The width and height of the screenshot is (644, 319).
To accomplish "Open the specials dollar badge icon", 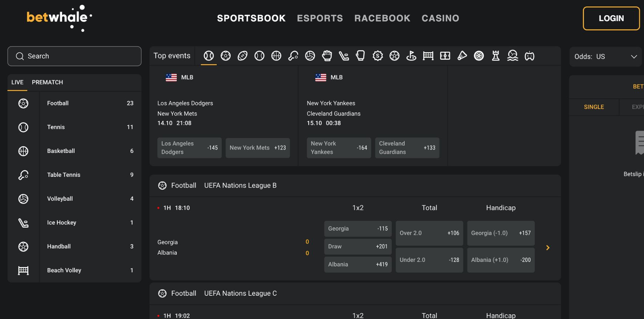I will (378, 56).
